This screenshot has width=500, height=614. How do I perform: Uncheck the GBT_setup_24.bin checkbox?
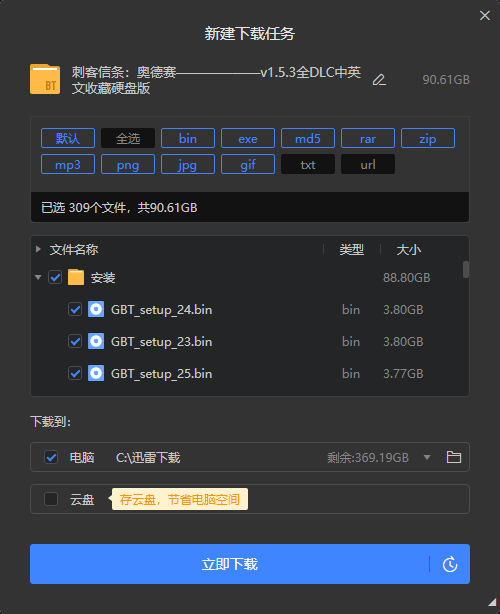click(x=75, y=309)
